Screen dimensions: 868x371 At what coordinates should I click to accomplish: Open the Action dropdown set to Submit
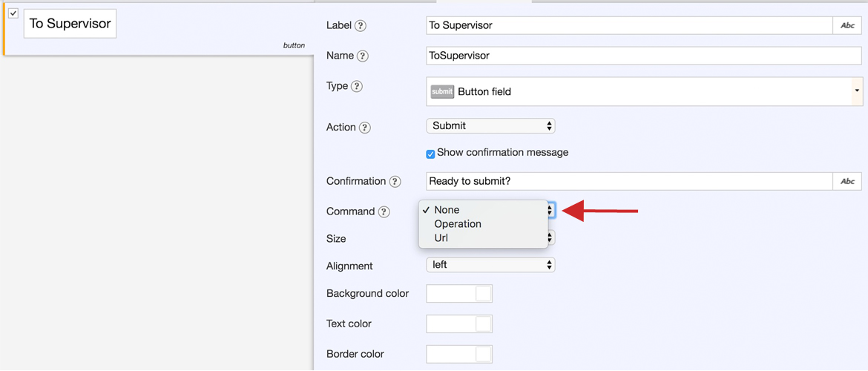point(490,126)
